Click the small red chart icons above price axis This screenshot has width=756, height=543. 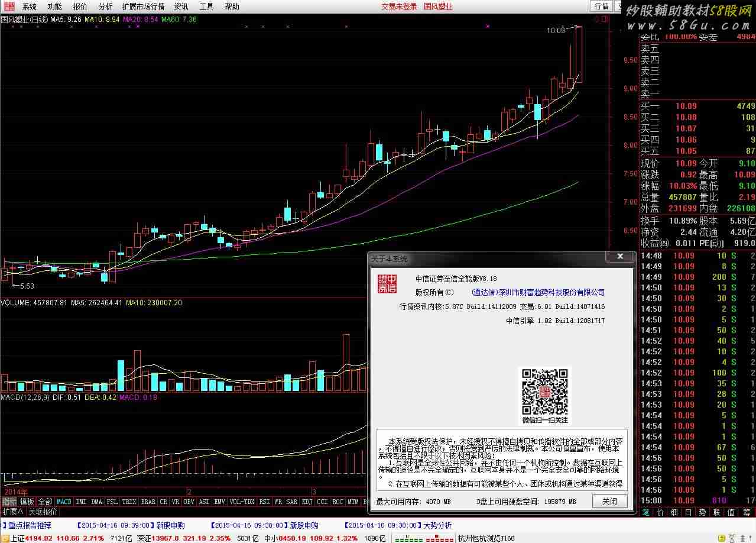[601, 20]
